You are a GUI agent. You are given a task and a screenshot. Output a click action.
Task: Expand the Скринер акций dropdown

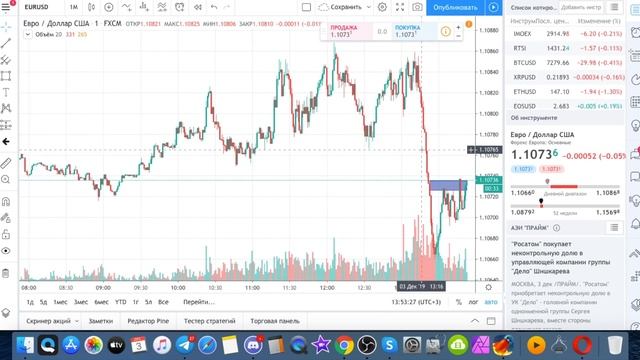pyautogui.click(x=77, y=321)
